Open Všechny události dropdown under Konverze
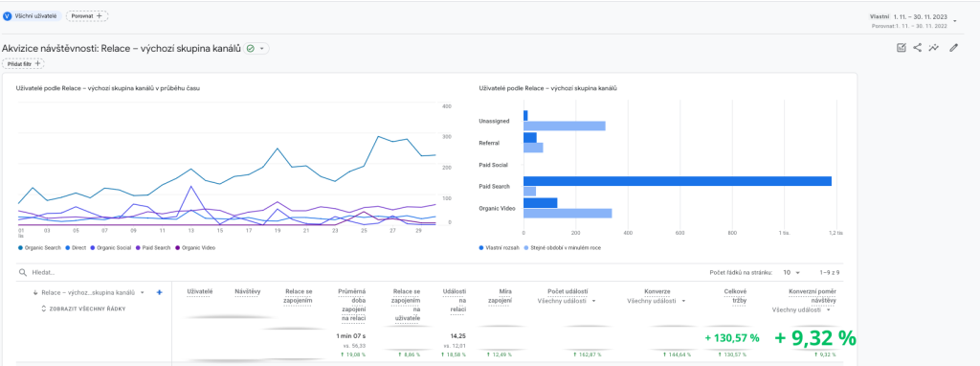Screen dimensions: 980x366 point(657,301)
